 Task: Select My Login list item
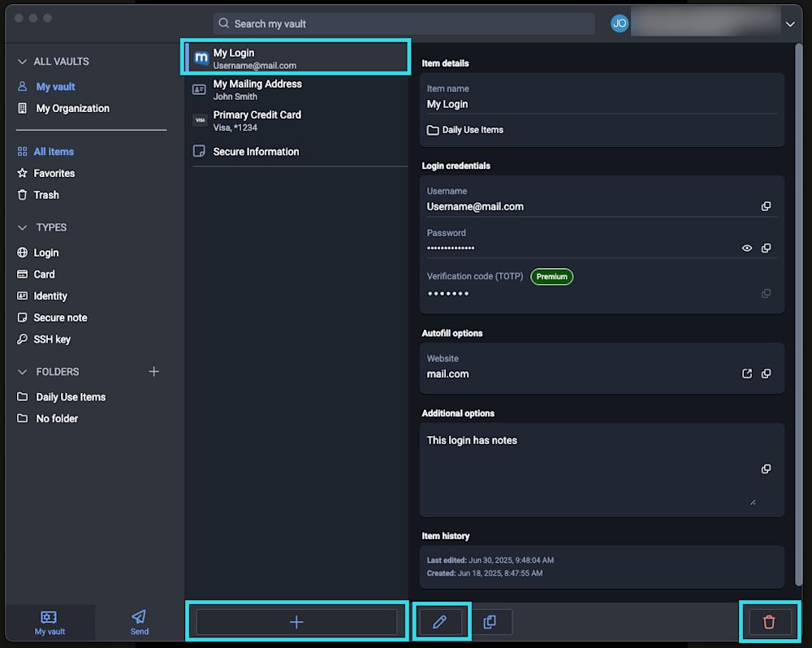click(296, 58)
